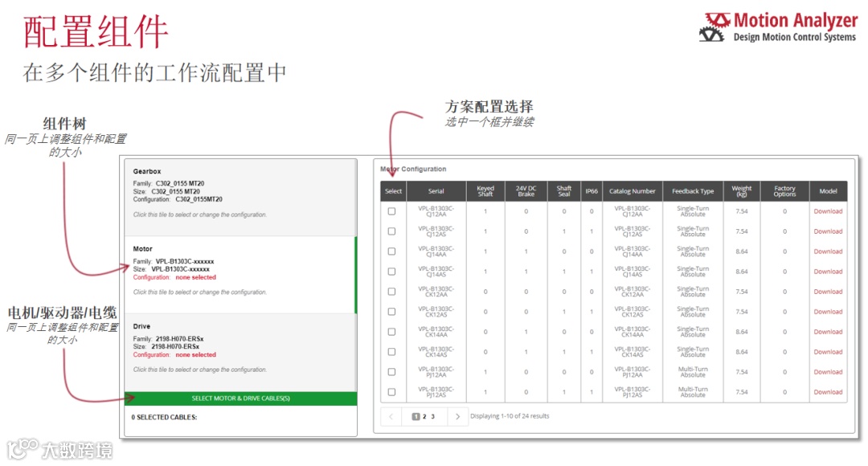
Task: Go to results page 3
Action: [433, 417]
